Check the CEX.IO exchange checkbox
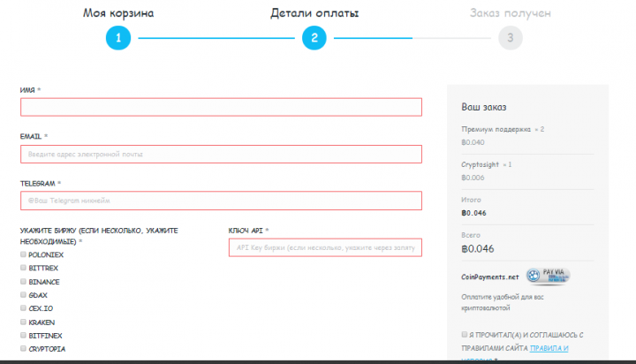This screenshot has height=364, width=636. 23,308
